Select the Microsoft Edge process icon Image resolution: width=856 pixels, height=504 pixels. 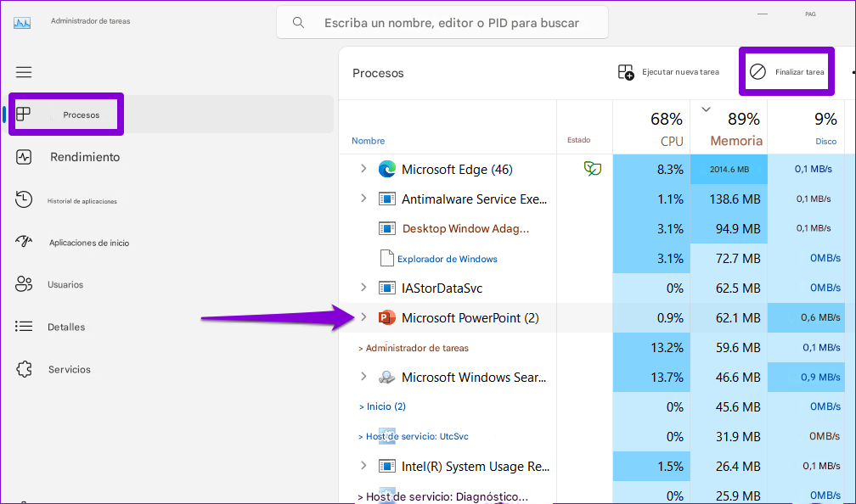tap(387, 169)
